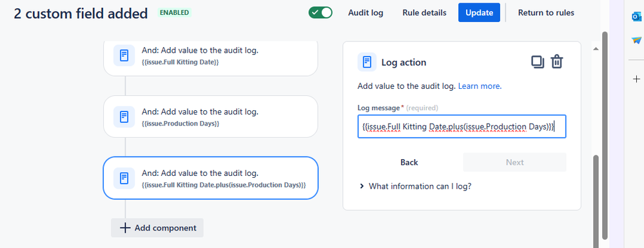Follow the Learn more link
Image resolution: width=644 pixels, height=248 pixels.
click(x=480, y=86)
